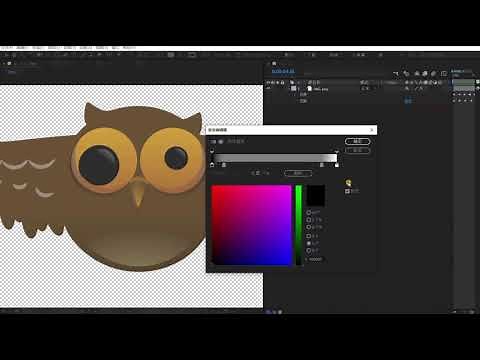
Task: Click the hex color value field
Action: click(315, 259)
